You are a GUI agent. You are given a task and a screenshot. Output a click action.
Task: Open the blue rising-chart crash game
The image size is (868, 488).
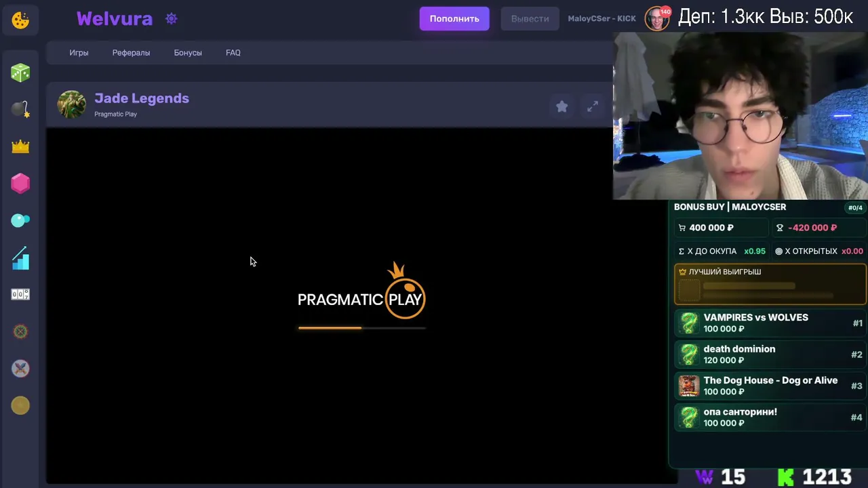pos(20,258)
